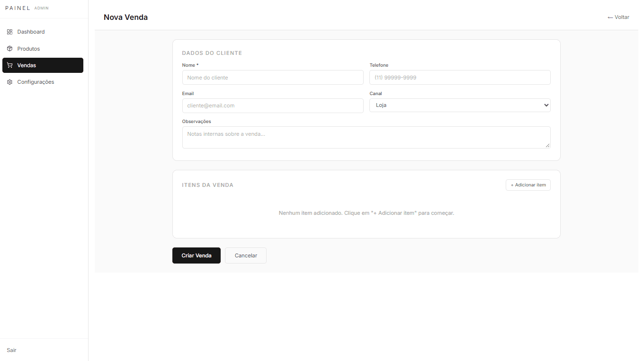Click the Nova Venda page heading

point(125,17)
